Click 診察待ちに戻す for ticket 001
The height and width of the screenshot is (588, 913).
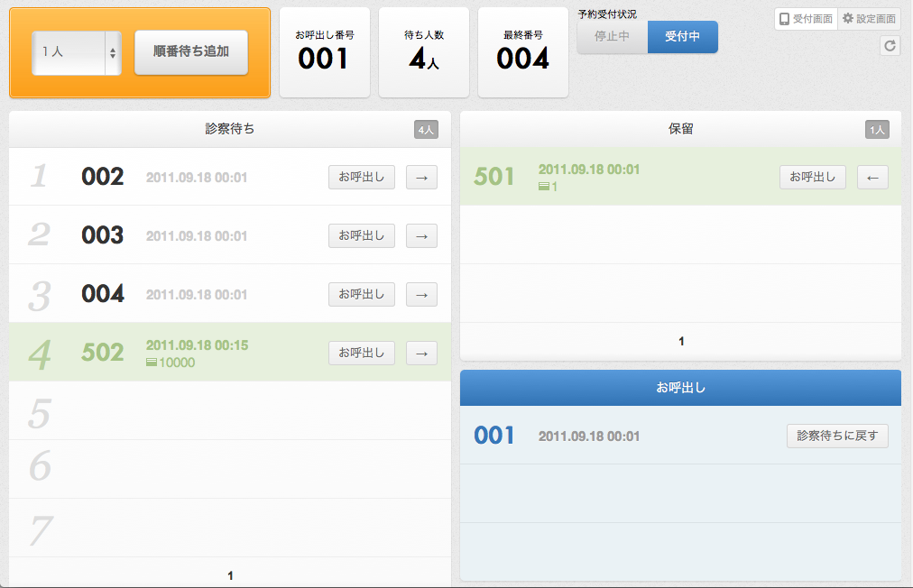pyautogui.click(x=837, y=436)
